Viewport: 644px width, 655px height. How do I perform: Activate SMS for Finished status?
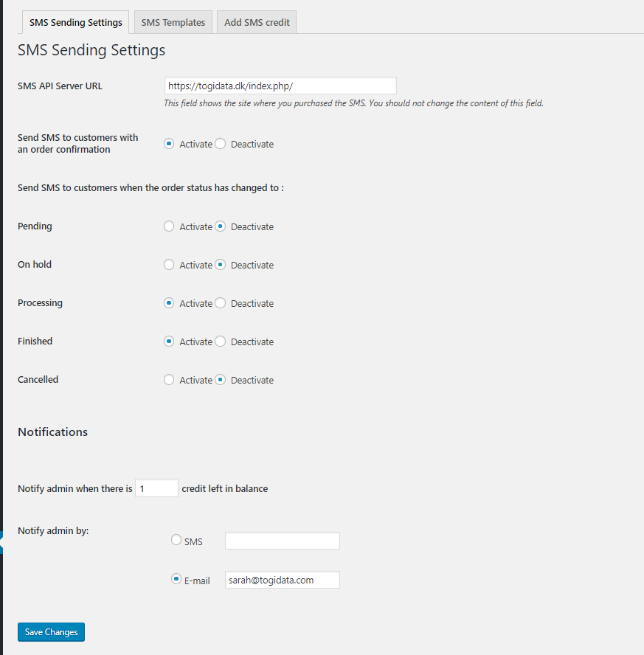(169, 342)
